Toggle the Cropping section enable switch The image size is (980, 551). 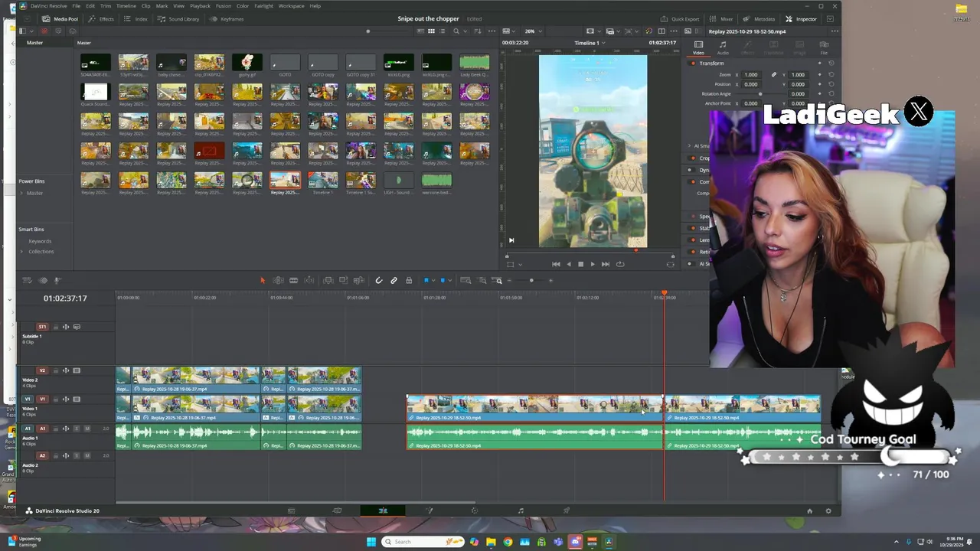coord(692,158)
